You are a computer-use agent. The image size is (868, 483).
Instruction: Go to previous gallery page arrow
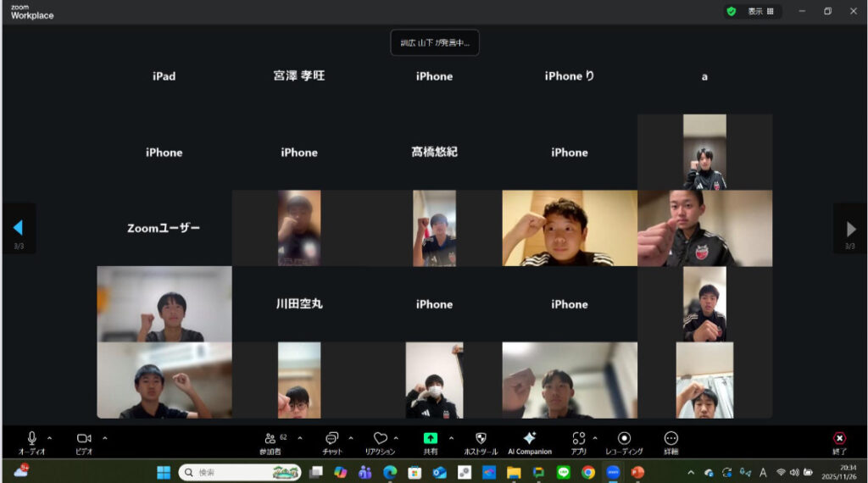click(18, 229)
